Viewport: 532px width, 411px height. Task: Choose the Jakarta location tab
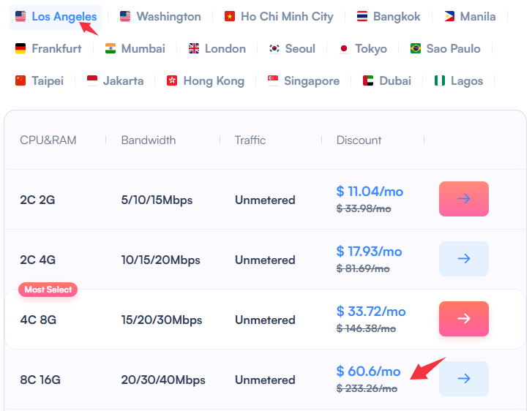point(115,81)
